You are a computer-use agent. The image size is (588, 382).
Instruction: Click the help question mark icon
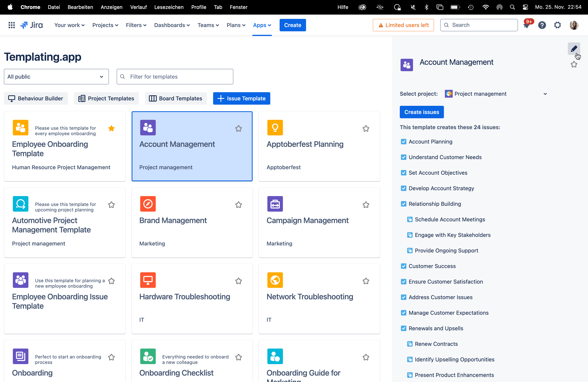[542, 25]
